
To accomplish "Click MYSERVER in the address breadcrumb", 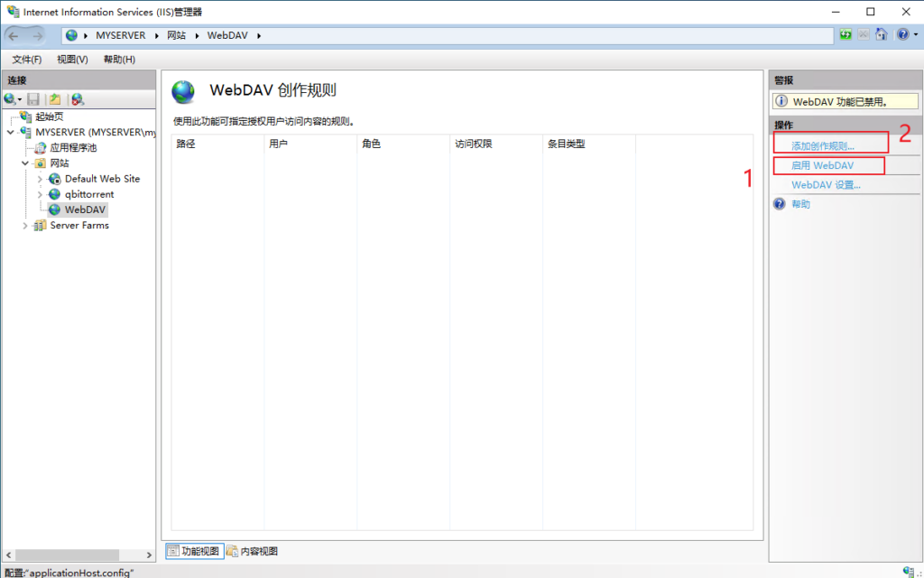I will click(x=121, y=35).
